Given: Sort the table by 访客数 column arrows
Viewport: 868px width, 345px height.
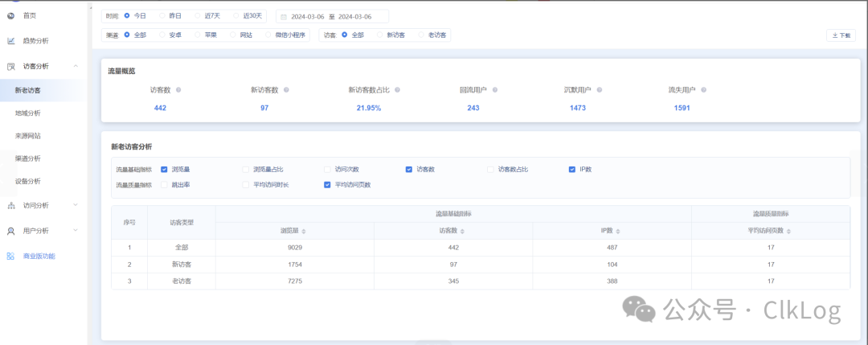Looking at the screenshot, I should point(462,232).
